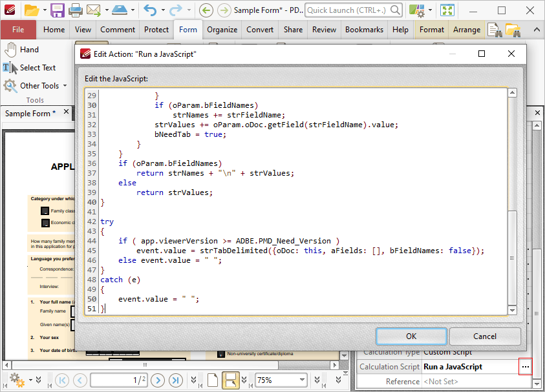The image size is (545, 392).
Task: Jump to first page button
Action: pyautogui.click(x=63, y=380)
